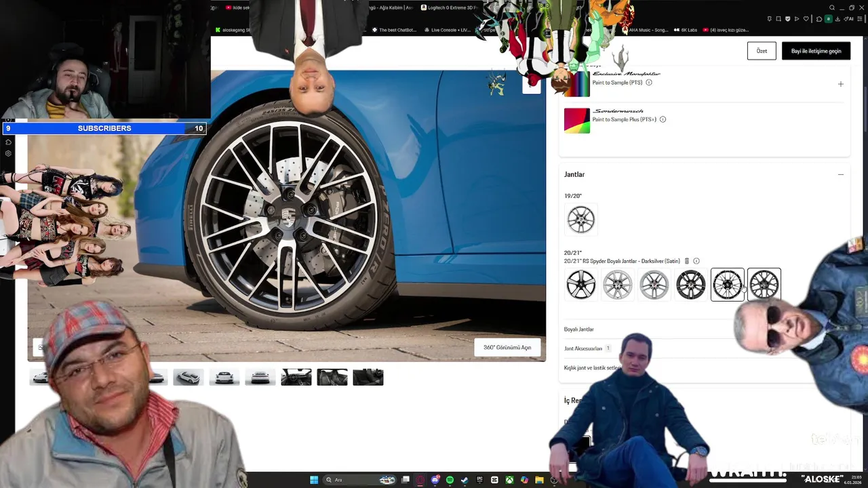Select the 19/20" wheel option
This screenshot has height=488, width=868.
[581, 220]
